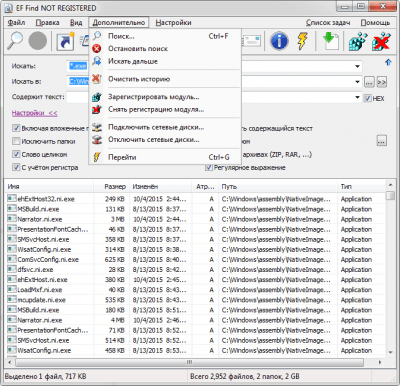
Task: Click the create shortcut toolbar icon
Action: pyautogui.click(x=65, y=41)
